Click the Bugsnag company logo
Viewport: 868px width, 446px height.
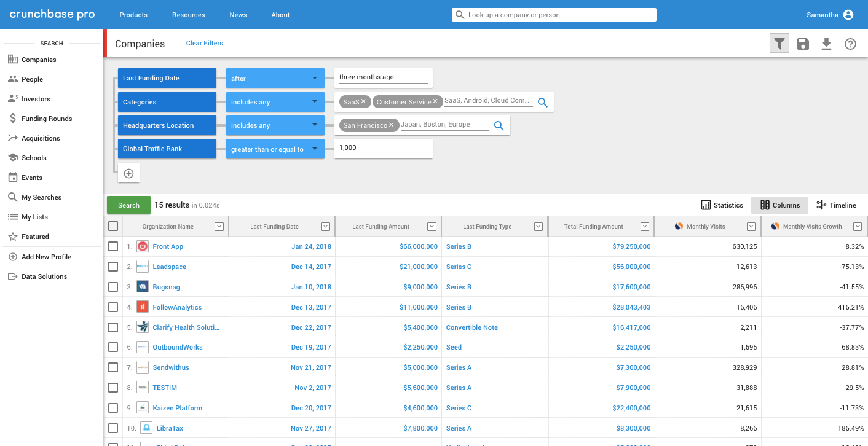(x=143, y=287)
